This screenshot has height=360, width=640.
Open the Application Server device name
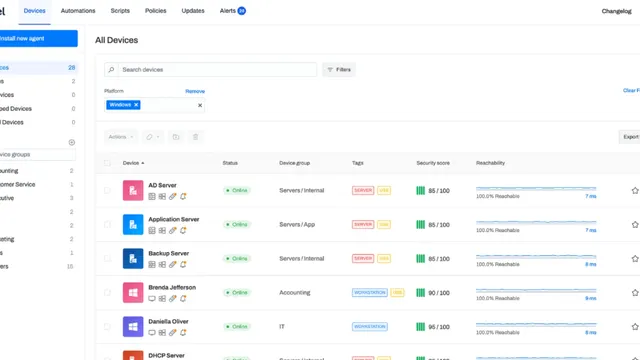(x=174, y=219)
